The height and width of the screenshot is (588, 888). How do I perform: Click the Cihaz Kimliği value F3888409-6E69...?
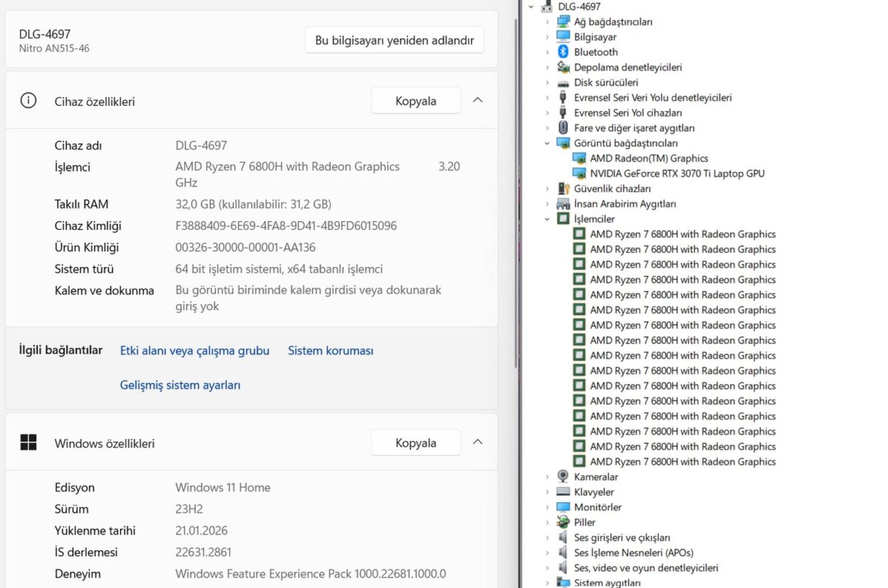286,226
